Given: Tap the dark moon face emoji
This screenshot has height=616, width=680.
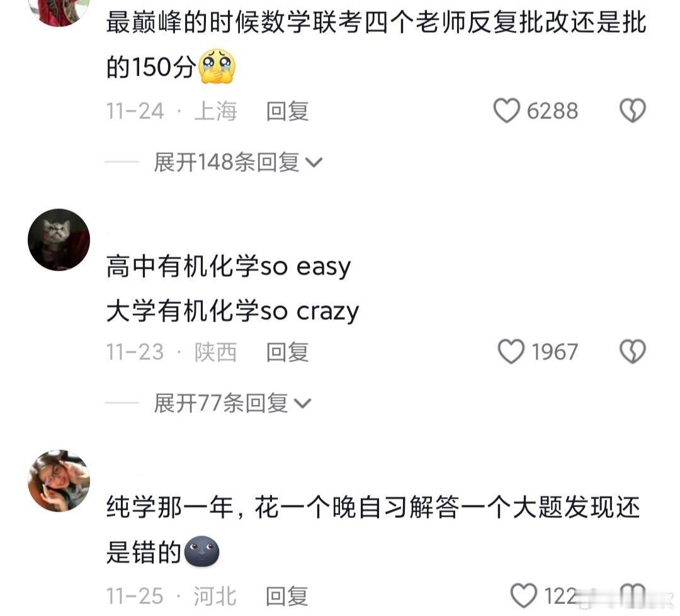Looking at the screenshot, I should coord(201,551).
